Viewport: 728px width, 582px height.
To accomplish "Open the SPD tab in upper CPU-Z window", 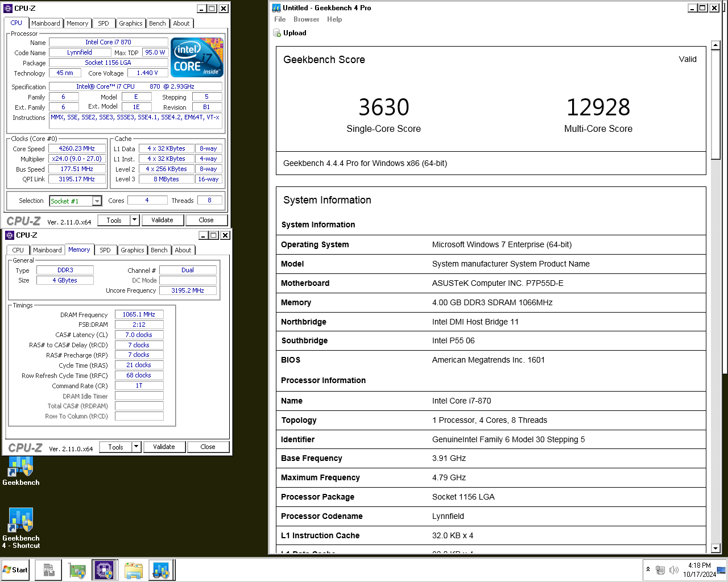I will point(104,23).
